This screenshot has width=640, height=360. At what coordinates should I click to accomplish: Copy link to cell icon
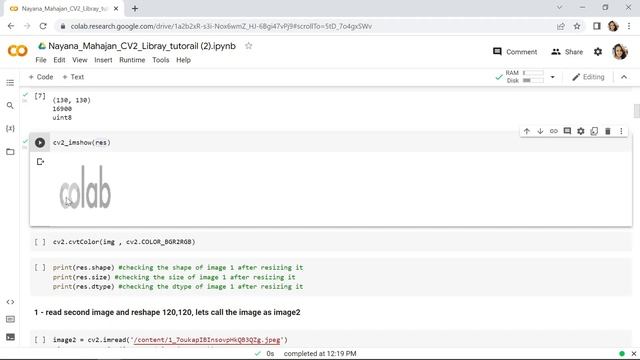click(553, 131)
